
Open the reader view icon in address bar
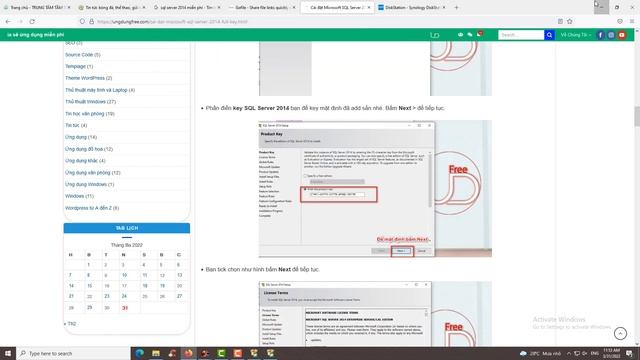pyautogui.click(x=560, y=21)
